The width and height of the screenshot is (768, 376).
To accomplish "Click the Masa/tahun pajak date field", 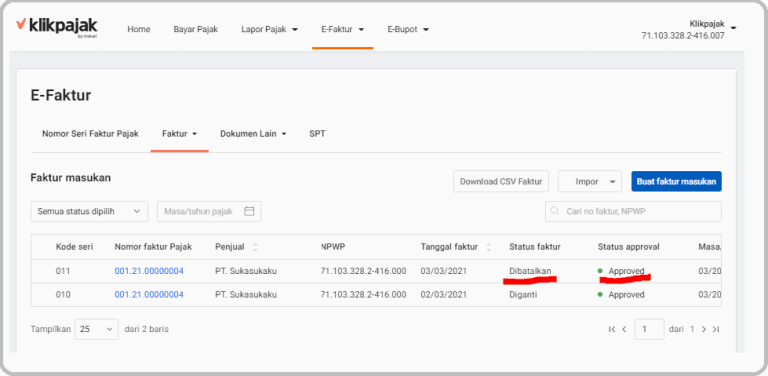I will pos(209,212).
